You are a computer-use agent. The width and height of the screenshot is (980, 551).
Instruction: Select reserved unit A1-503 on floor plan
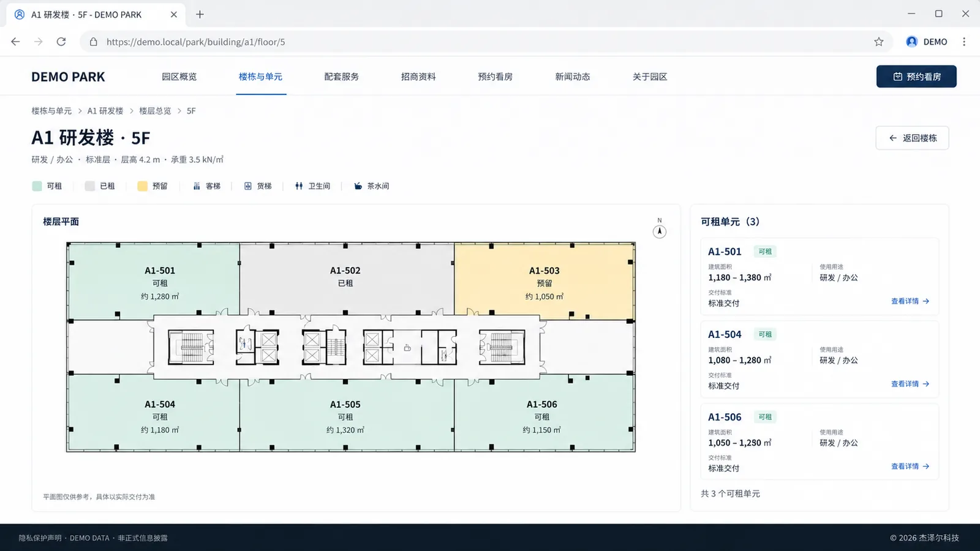[x=545, y=282]
